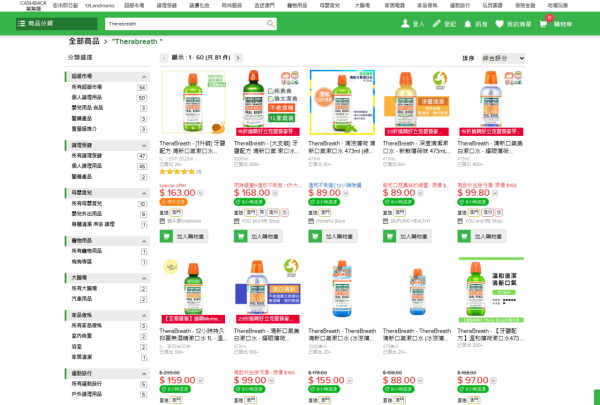Click the star rating of $163.00 product
Viewport: 600px width, 405px height.
(177, 172)
